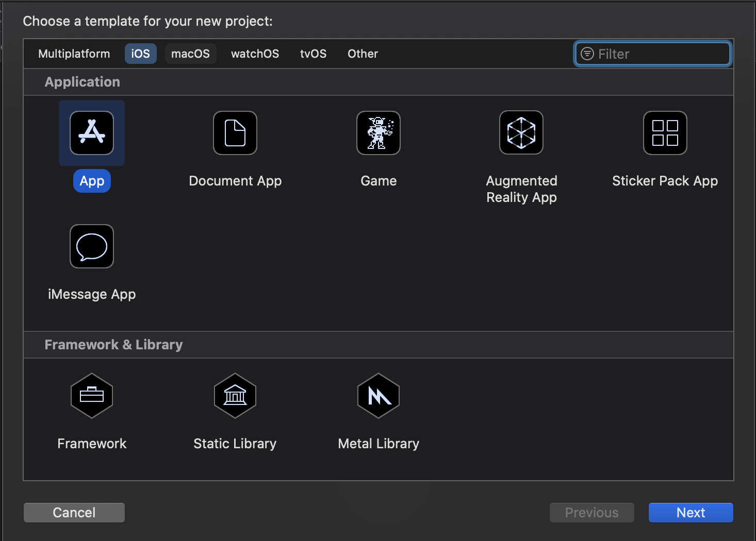Open the Other templates tab
This screenshot has height=541, width=756.
[363, 54]
